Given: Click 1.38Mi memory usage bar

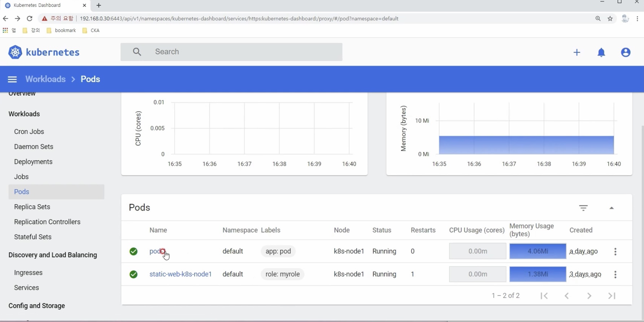Looking at the screenshot, I should click(538, 274).
